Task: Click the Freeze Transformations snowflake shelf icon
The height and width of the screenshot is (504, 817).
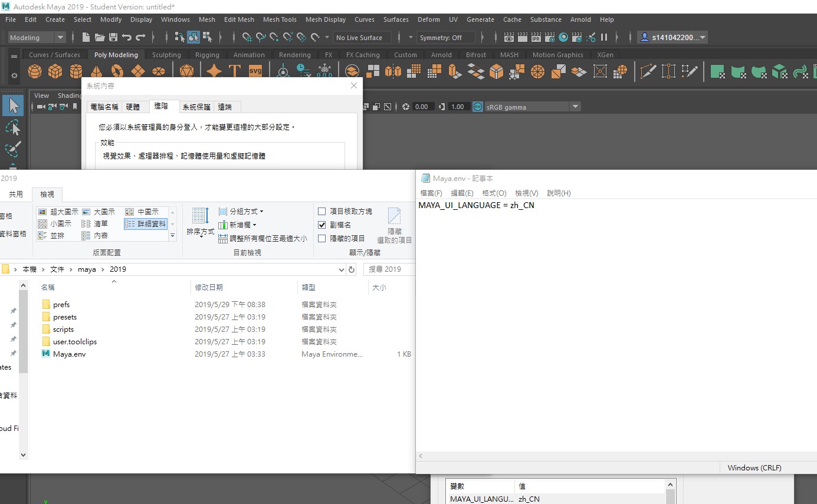Action: (324, 71)
